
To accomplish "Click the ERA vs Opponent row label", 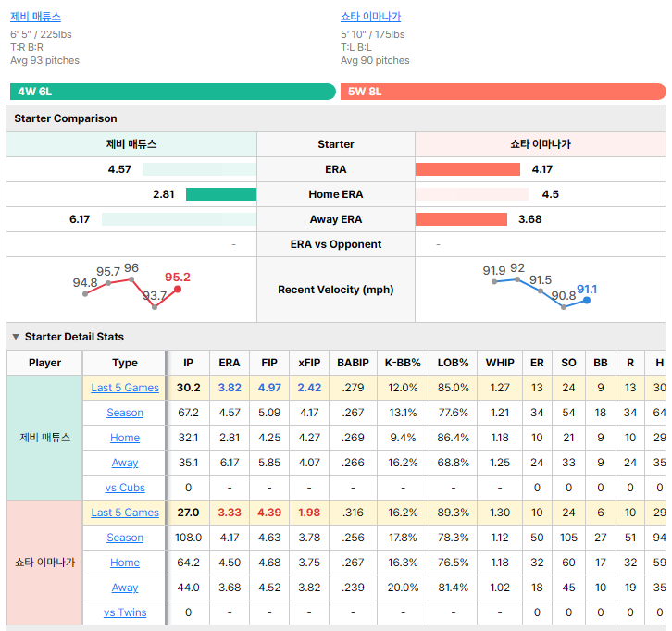I will pyautogui.click(x=336, y=244).
